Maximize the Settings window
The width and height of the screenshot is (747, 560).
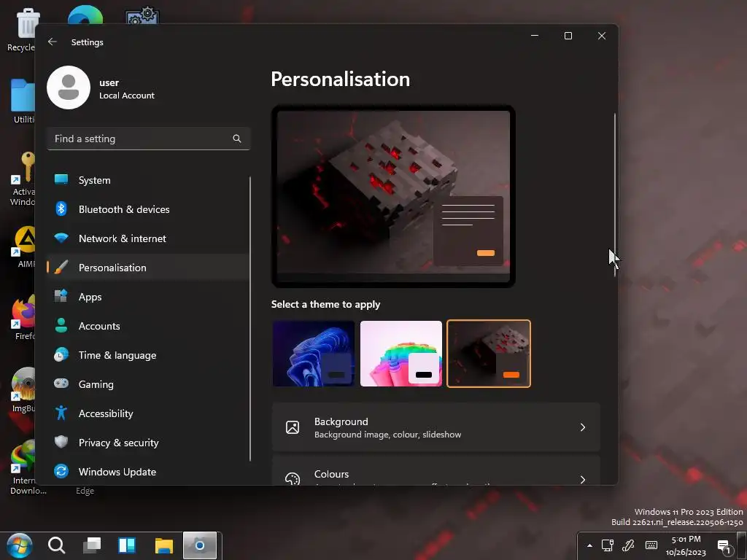point(568,36)
